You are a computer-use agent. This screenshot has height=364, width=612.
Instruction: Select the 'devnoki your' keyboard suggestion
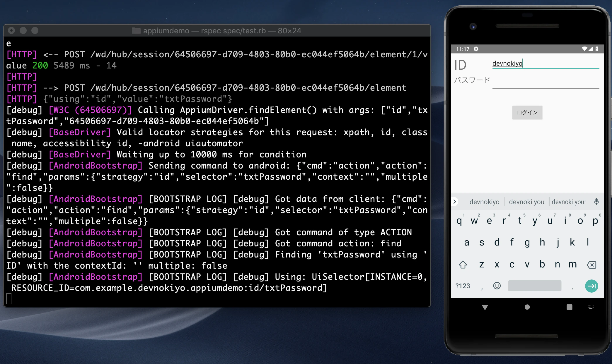tap(569, 202)
